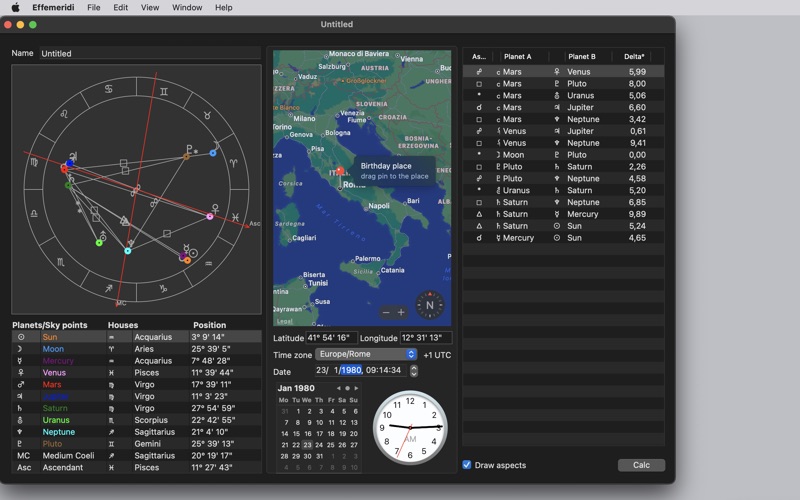This screenshot has height=500, width=800.
Task: Click the Scorpius sign icon in Uranus row
Action: [111, 420]
